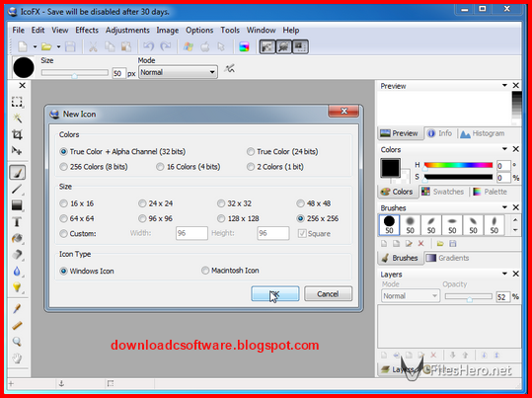Switch to the Histogram tab
The height and width of the screenshot is (398, 532).
click(x=482, y=133)
